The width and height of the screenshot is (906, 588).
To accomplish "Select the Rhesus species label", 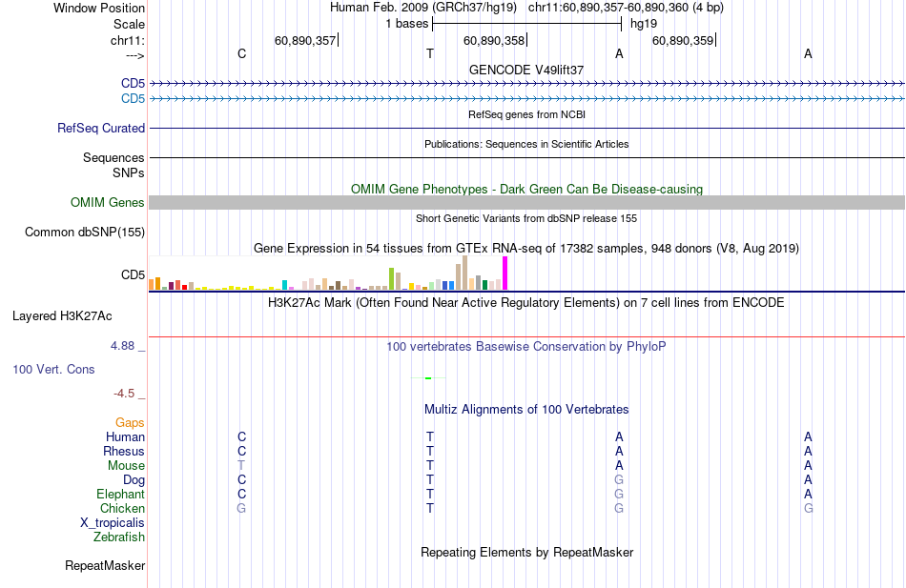I will coord(124,452).
